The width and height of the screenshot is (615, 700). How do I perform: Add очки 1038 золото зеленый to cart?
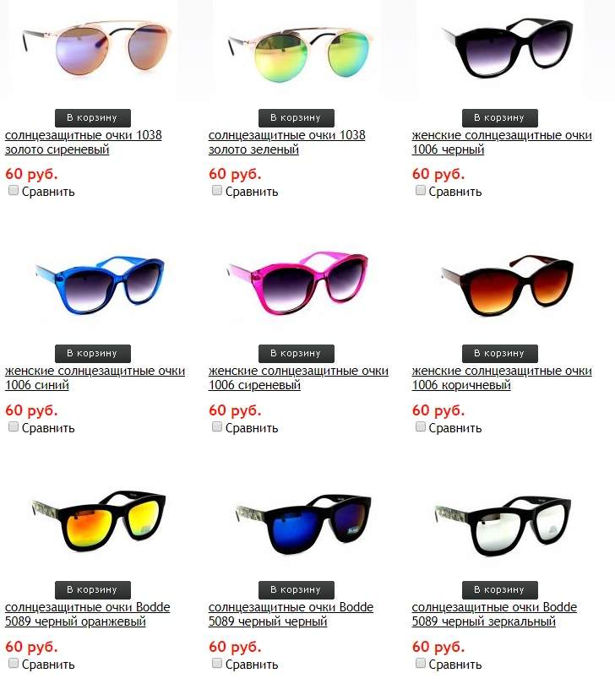(297, 118)
